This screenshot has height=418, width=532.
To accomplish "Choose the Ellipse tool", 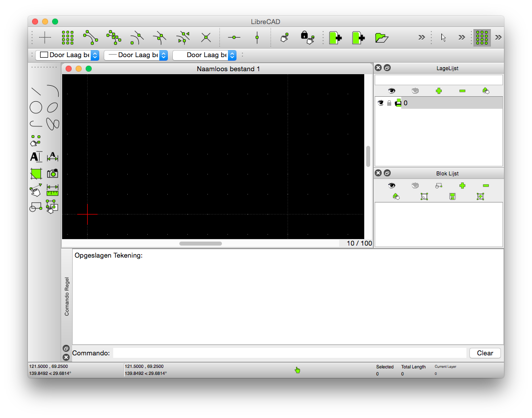I will [x=52, y=108].
